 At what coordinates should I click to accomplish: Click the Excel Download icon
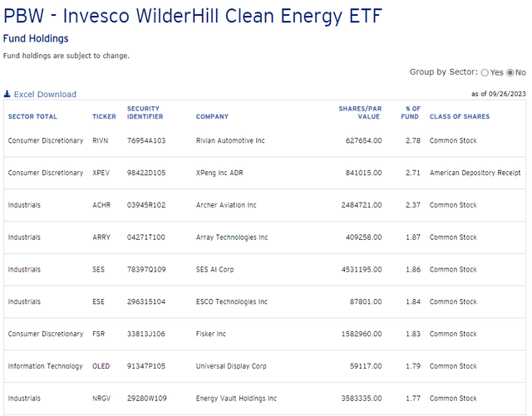point(7,94)
